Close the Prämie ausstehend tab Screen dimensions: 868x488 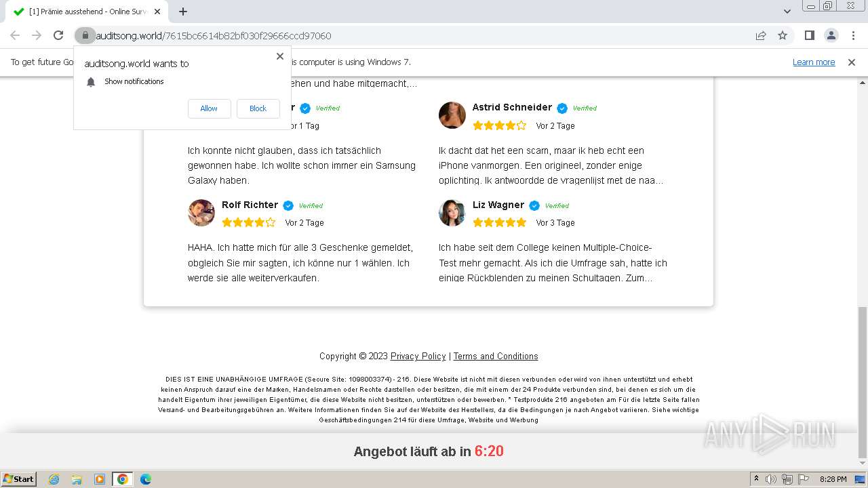[158, 12]
